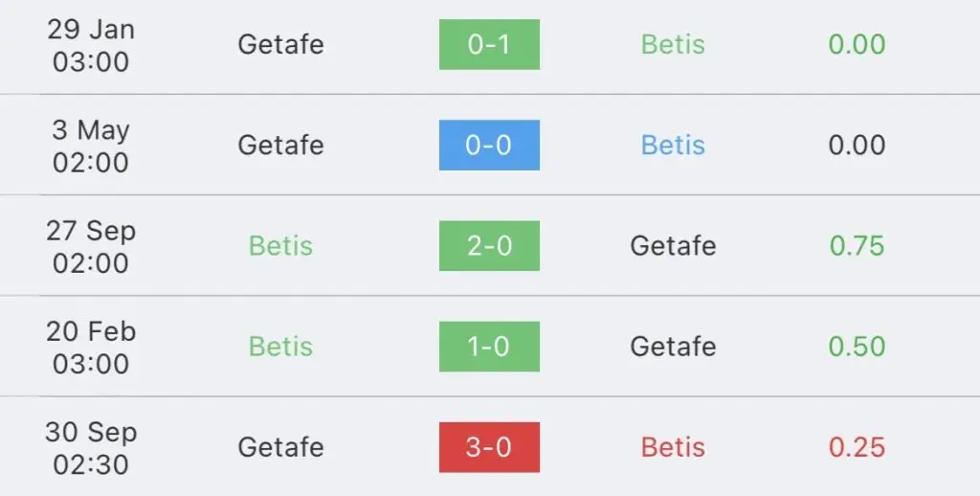The height and width of the screenshot is (496, 980).
Task: Click the 0.75 handicap value
Action: (857, 246)
